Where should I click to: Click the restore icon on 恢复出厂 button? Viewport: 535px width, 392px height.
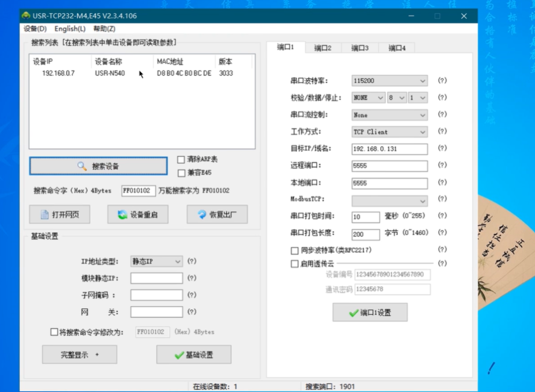click(x=202, y=215)
